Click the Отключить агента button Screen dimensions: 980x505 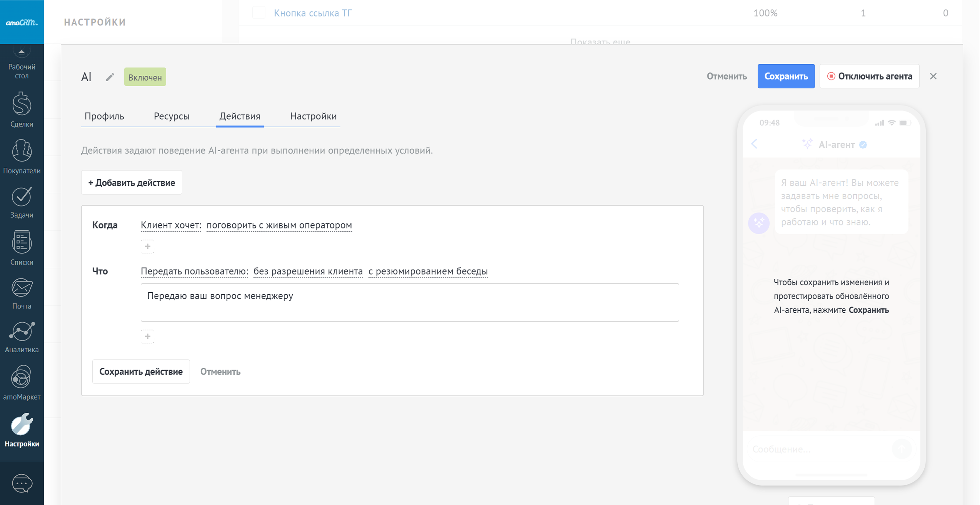(869, 76)
